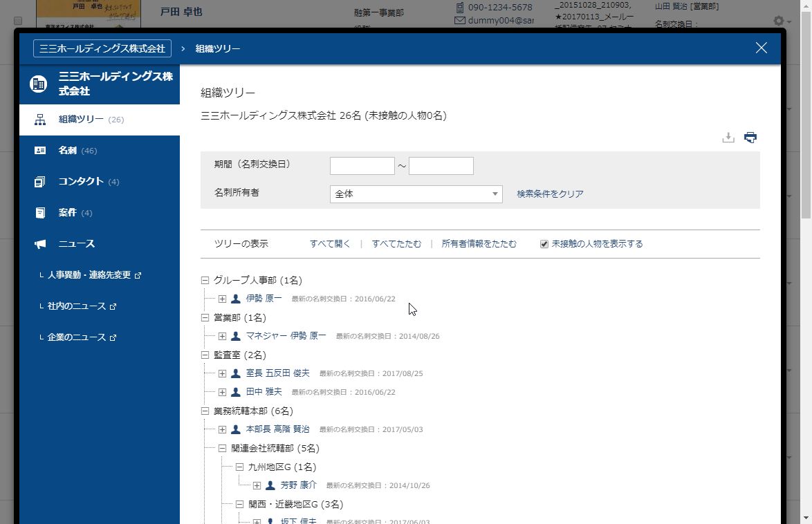Click the 組織ツリー sidebar icon
Image resolution: width=812 pixels, height=524 pixels.
coord(40,120)
